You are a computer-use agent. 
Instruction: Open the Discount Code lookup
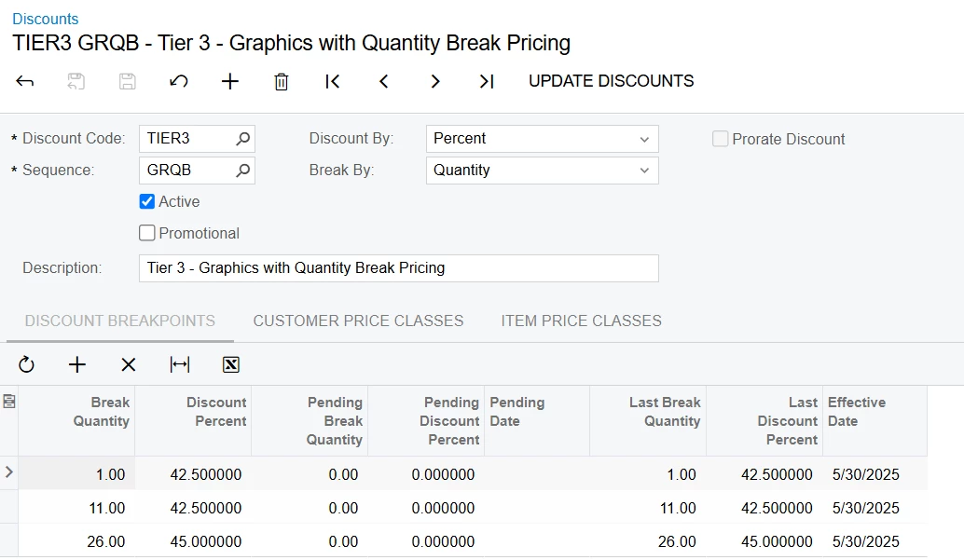pos(242,139)
